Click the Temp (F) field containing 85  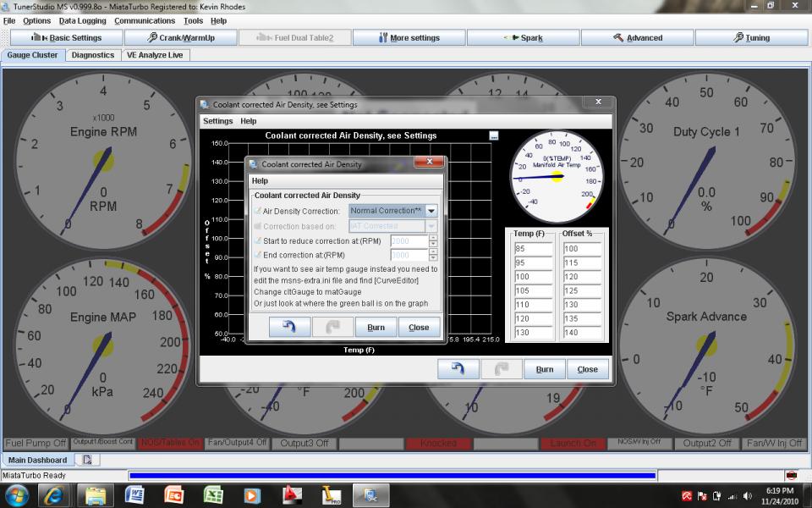click(533, 249)
